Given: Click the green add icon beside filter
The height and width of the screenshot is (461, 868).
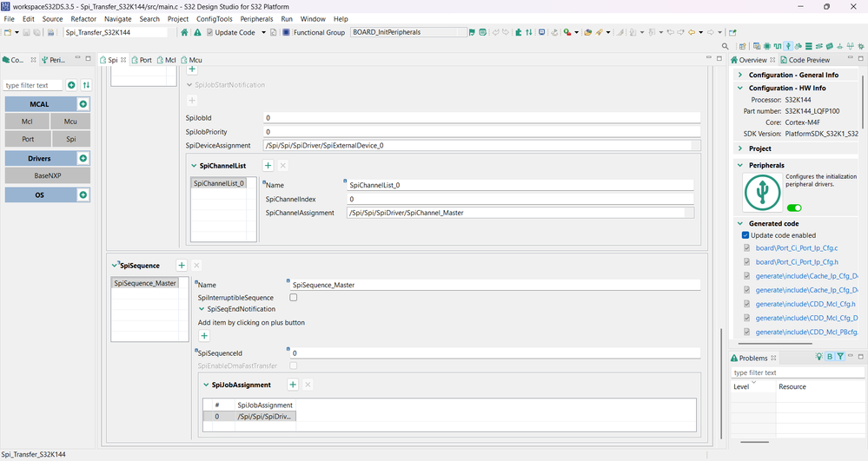Looking at the screenshot, I should click(x=71, y=85).
